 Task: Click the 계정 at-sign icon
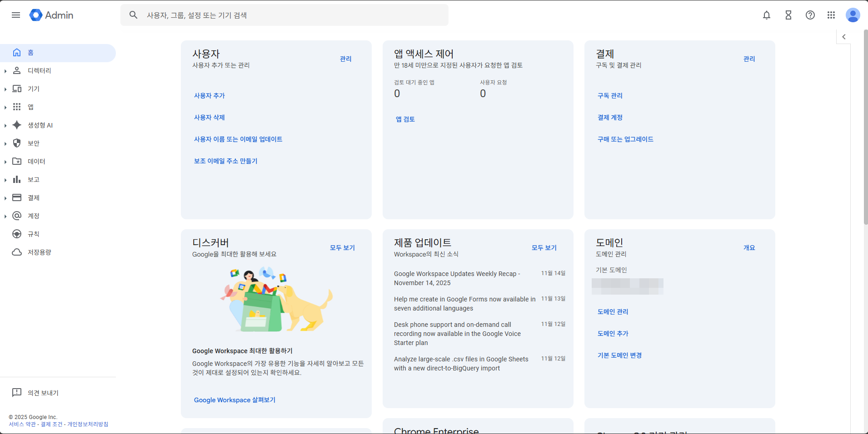click(17, 216)
